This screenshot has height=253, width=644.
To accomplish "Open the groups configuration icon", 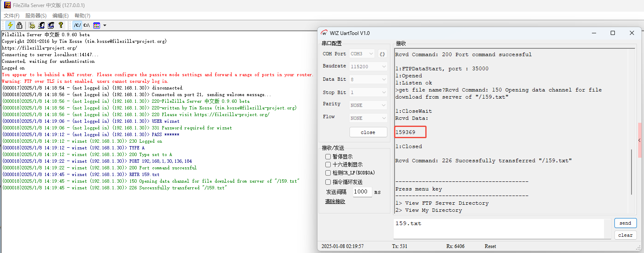I will (x=51, y=25).
